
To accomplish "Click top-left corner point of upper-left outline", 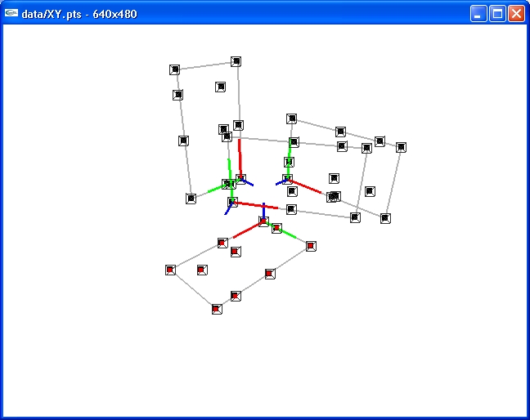I will (174, 69).
